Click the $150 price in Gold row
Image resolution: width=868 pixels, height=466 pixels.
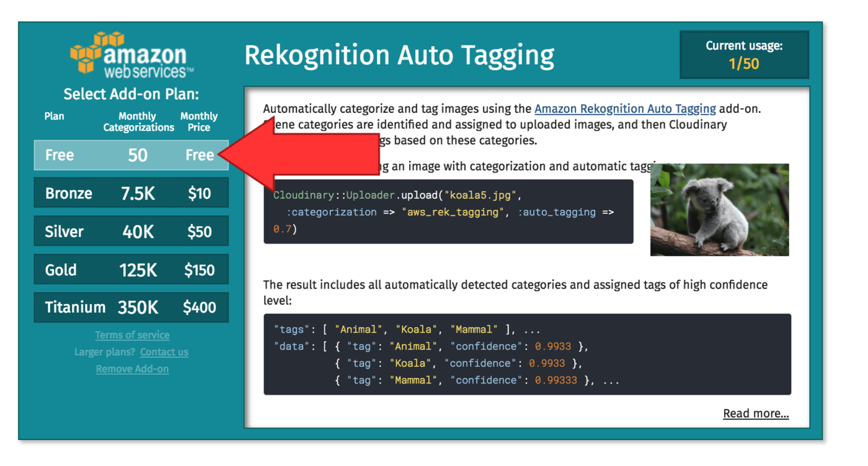click(200, 270)
